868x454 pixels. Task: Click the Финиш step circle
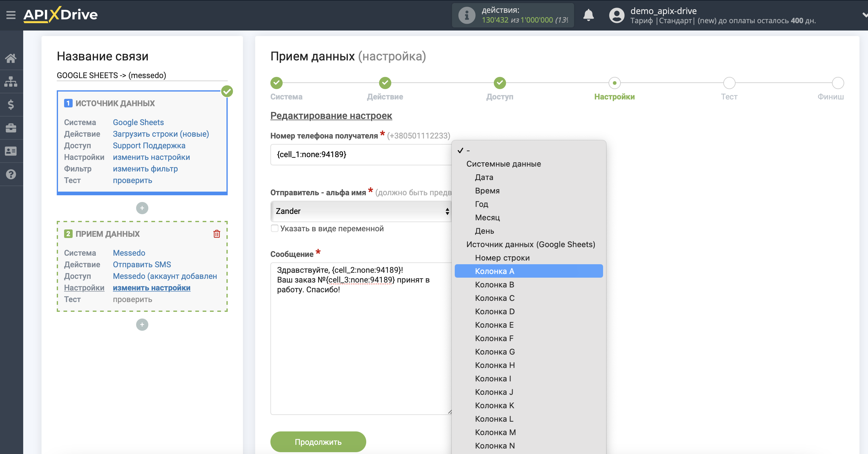pos(838,82)
